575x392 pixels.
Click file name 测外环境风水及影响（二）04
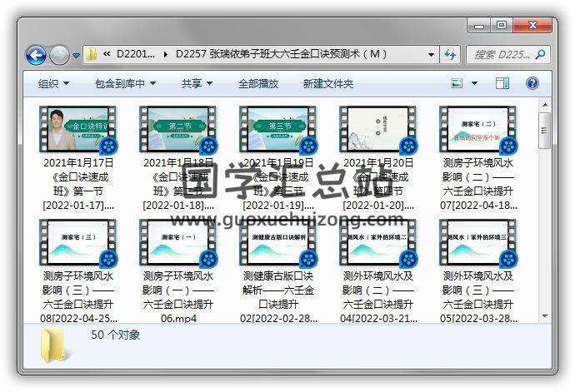(x=378, y=297)
